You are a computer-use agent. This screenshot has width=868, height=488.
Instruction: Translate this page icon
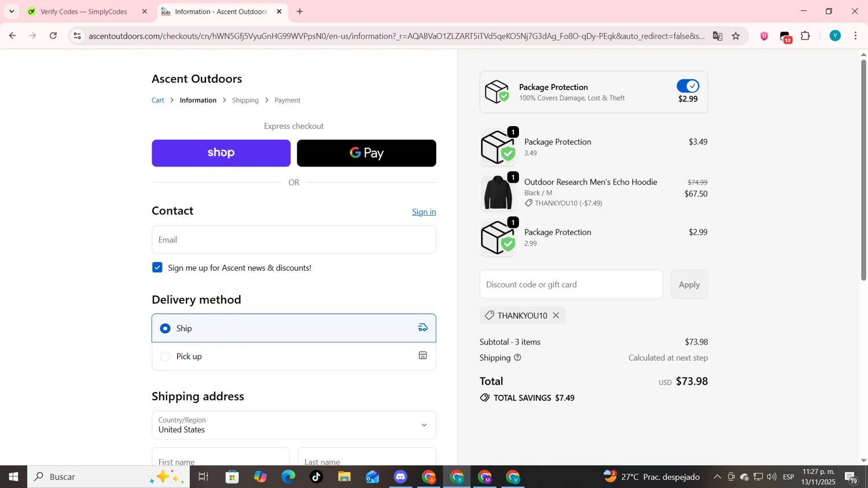718,36
